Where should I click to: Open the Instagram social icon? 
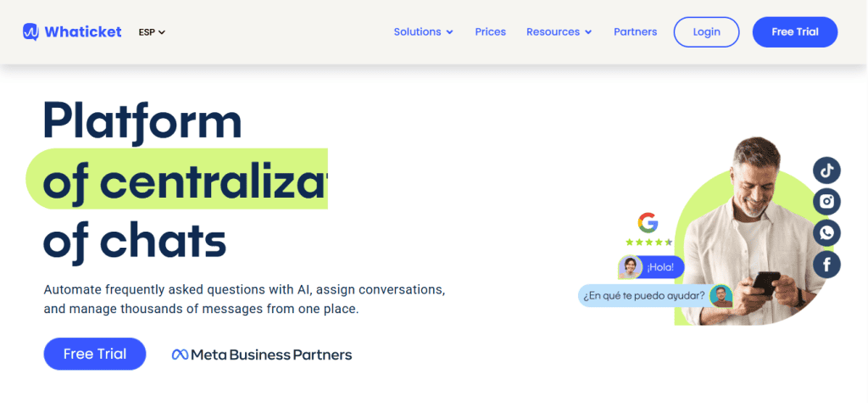point(826,201)
